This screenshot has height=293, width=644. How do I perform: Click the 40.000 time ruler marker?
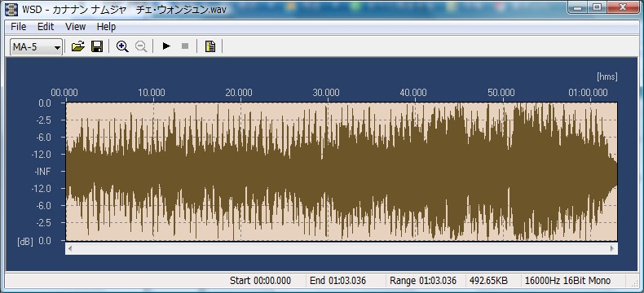[x=413, y=93]
